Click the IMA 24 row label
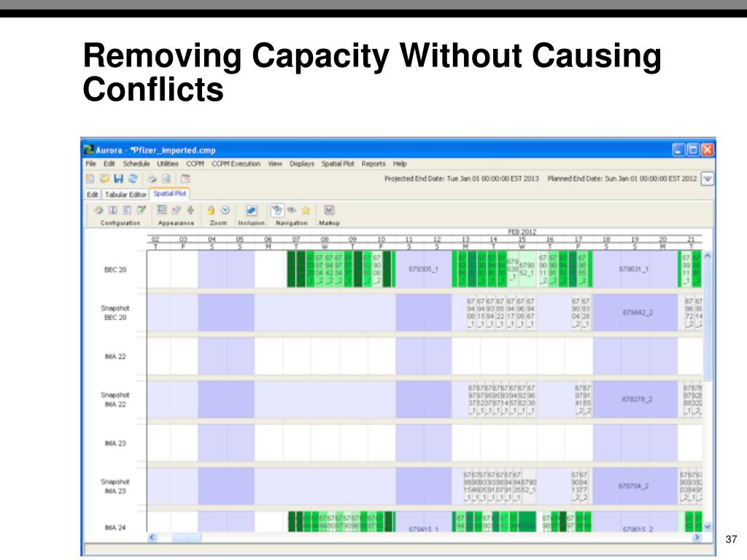The width and height of the screenshot is (747, 560). (115, 528)
